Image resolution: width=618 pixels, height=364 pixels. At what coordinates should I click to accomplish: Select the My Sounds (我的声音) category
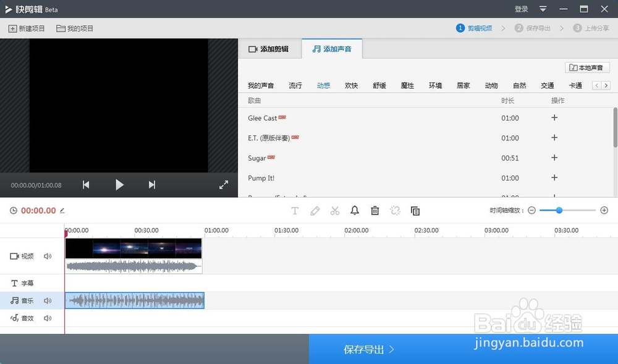pyautogui.click(x=261, y=85)
